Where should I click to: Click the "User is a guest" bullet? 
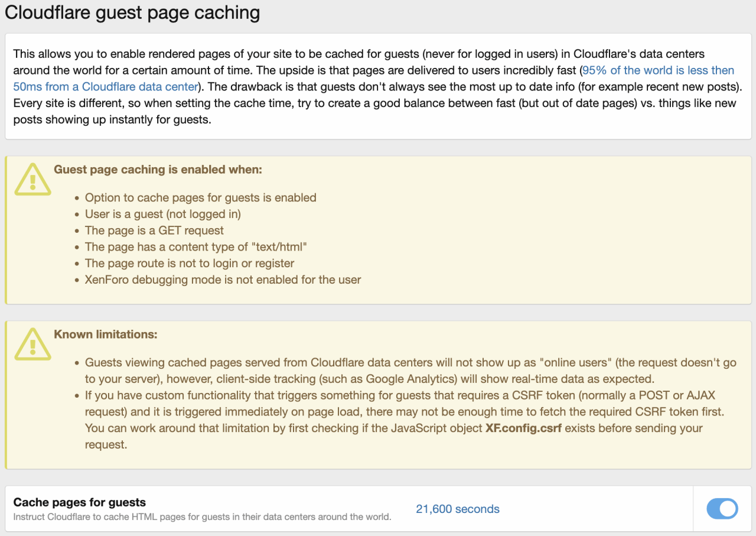163,214
